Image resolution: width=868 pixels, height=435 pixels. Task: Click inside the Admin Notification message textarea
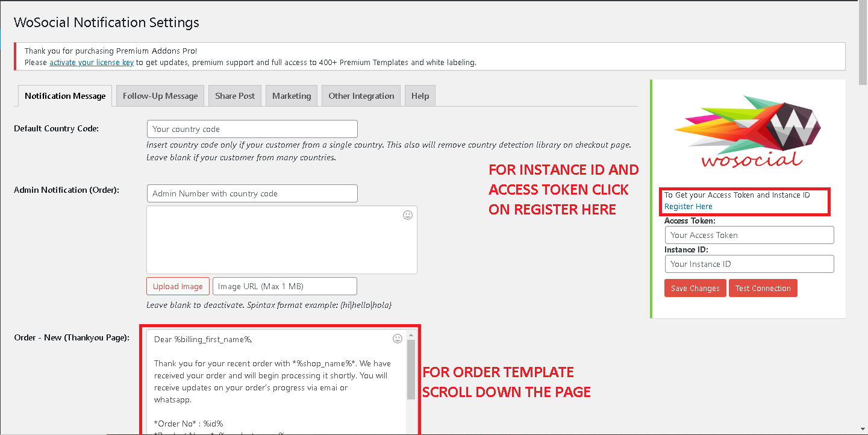[282, 240]
